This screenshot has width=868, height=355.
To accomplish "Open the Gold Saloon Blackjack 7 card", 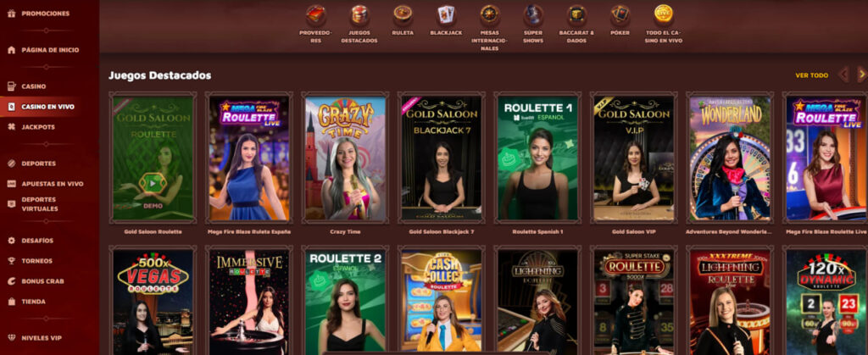I will click(442, 158).
